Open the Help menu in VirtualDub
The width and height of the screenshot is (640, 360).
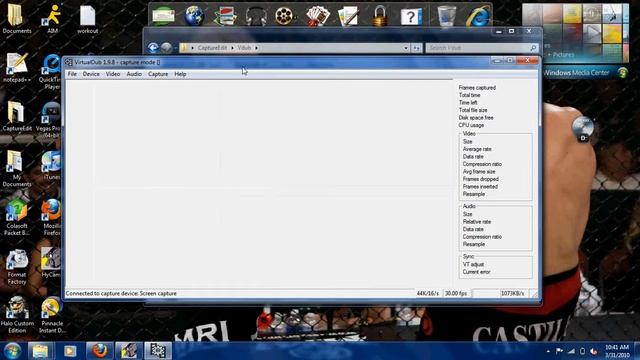[180, 74]
